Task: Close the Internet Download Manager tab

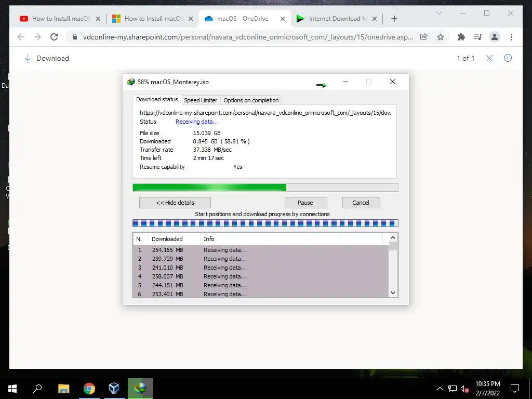Action: [x=374, y=19]
